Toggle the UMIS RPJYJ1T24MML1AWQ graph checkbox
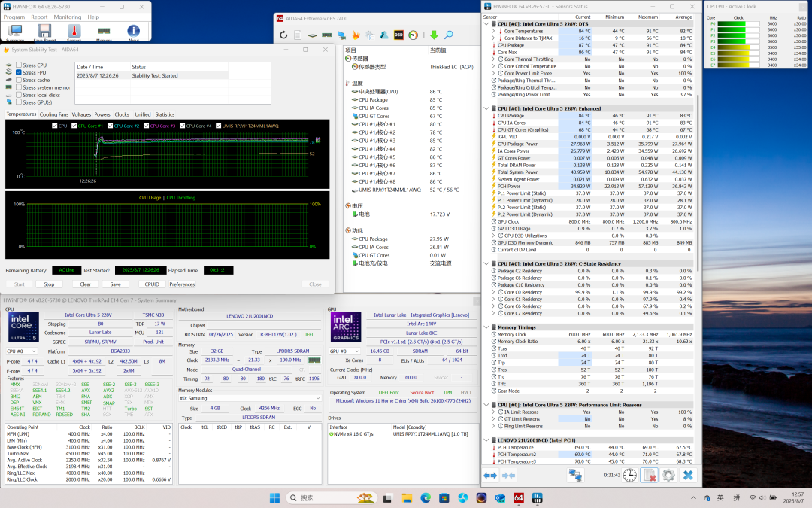 click(x=219, y=126)
